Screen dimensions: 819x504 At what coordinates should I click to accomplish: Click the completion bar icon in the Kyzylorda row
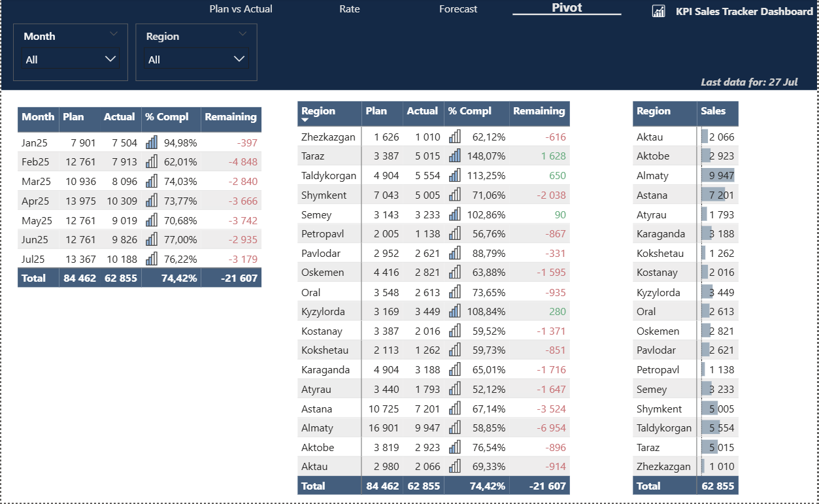(455, 311)
